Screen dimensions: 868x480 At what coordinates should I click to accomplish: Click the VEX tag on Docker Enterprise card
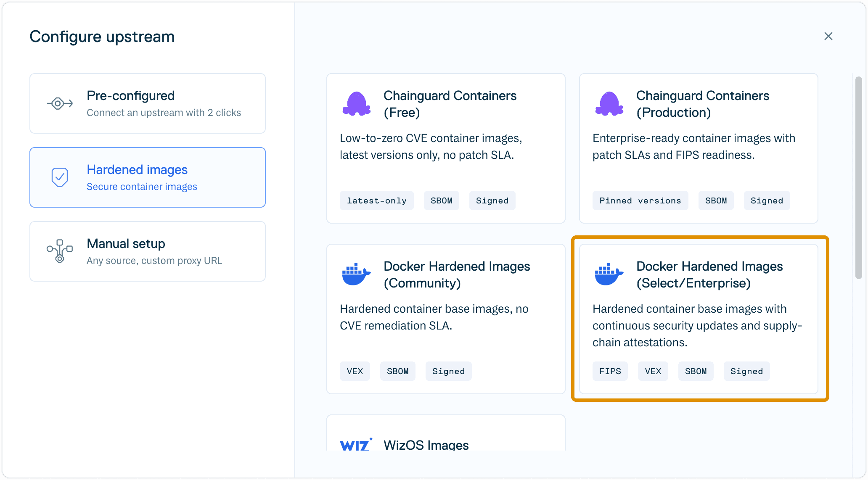653,371
